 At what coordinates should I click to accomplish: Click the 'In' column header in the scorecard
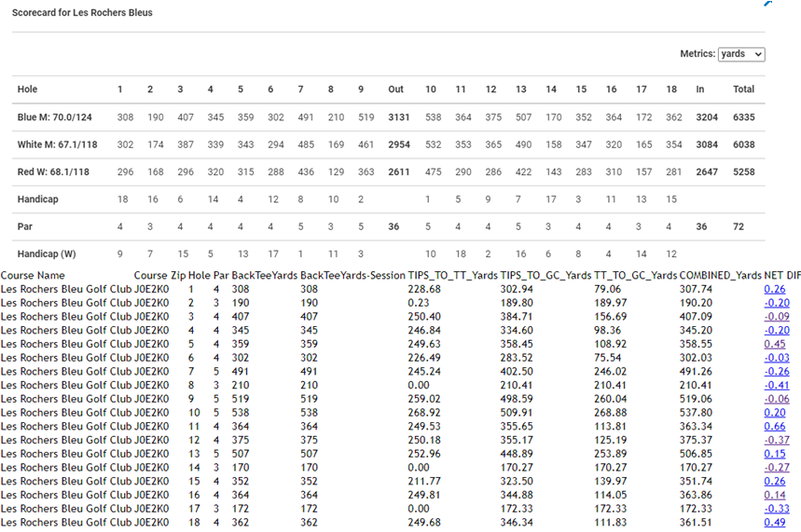point(700,89)
